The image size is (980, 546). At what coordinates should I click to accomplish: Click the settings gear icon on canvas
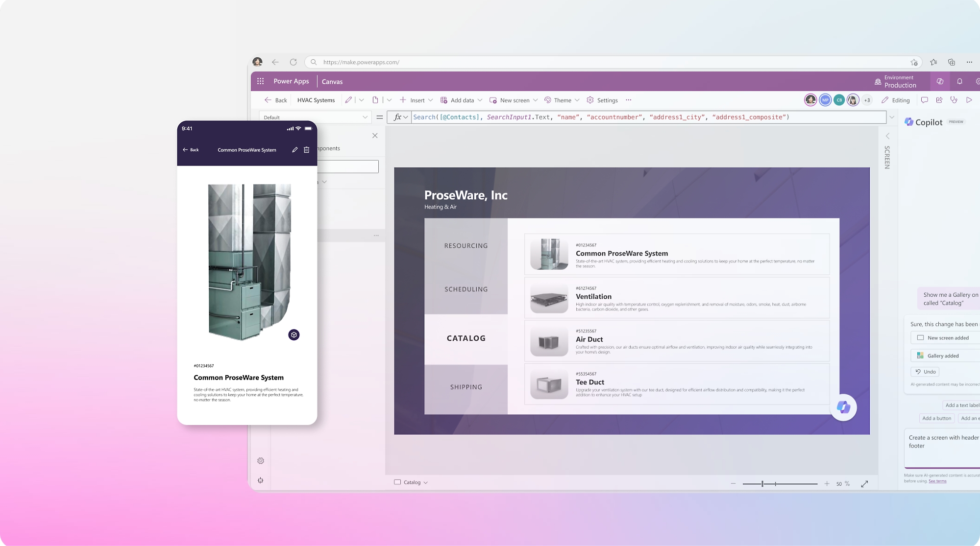click(261, 461)
